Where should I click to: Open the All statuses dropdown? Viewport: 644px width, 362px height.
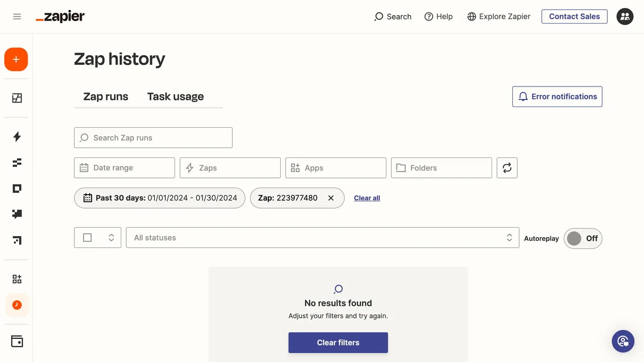click(323, 238)
